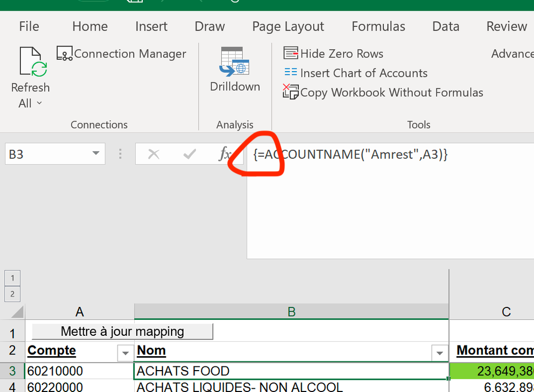Expand outline to level 2
This screenshot has height=392, width=534.
[12, 294]
